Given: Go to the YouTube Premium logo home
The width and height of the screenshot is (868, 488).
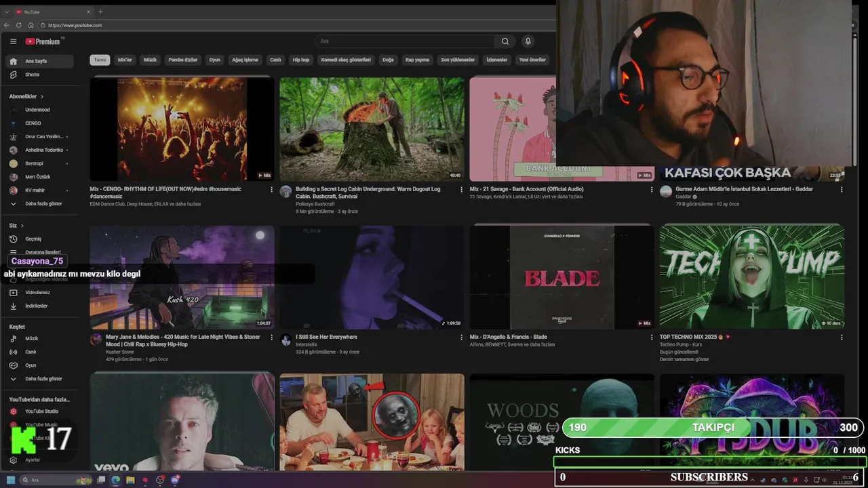Looking at the screenshot, I should (x=44, y=41).
